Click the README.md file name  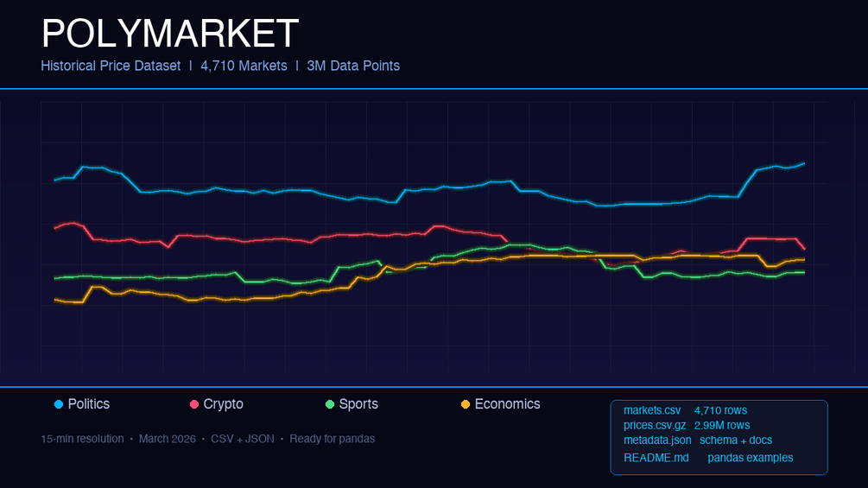(x=656, y=458)
